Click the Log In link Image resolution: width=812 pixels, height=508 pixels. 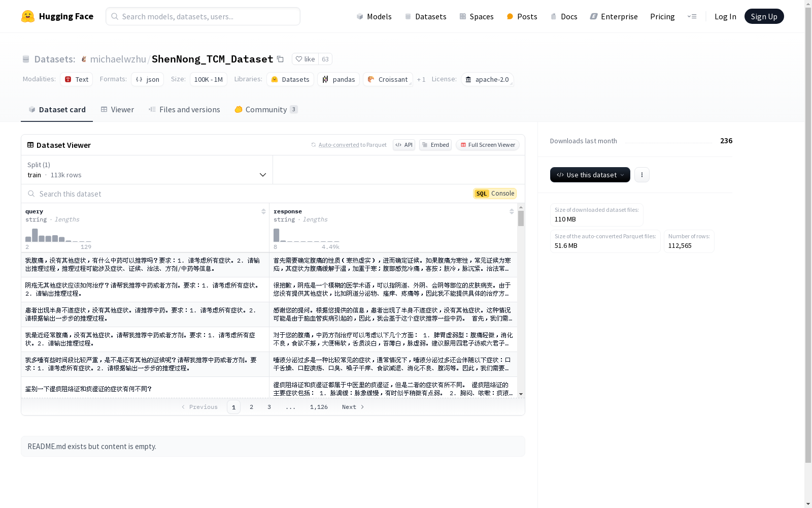(725, 16)
